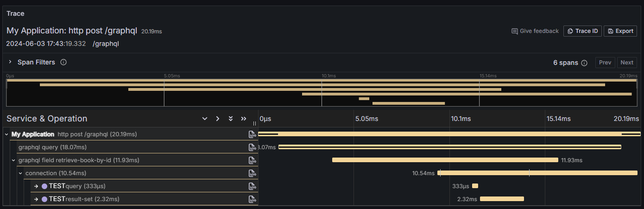Click the Trace ID button

pyautogui.click(x=582, y=31)
